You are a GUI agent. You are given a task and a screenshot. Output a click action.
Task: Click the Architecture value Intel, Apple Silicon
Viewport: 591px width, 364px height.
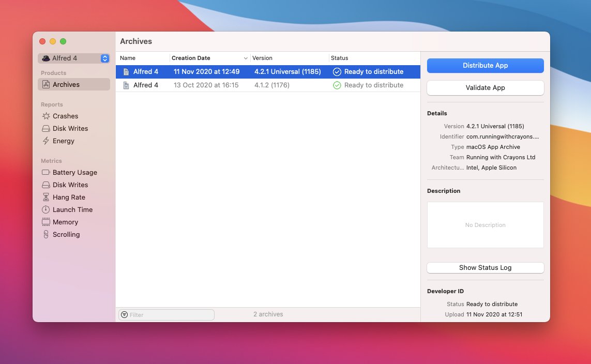[x=491, y=168]
